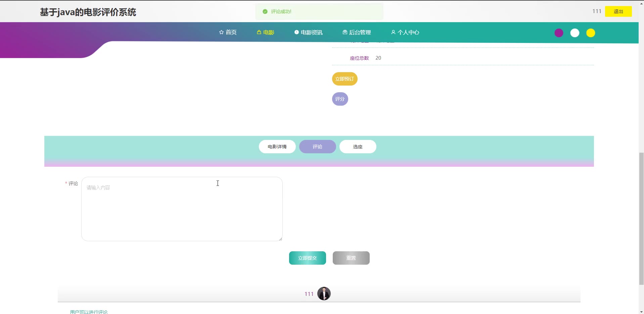Click the icon beside 电影资讯
The height and width of the screenshot is (314, 644).
pyautogui.click(x=296, y=32)
